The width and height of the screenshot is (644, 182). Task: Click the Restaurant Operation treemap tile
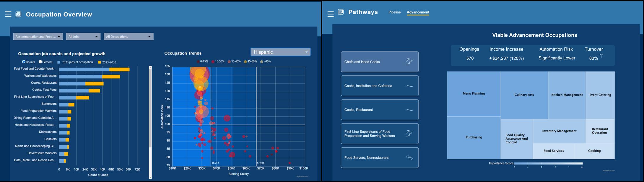(x=600, y=131)
